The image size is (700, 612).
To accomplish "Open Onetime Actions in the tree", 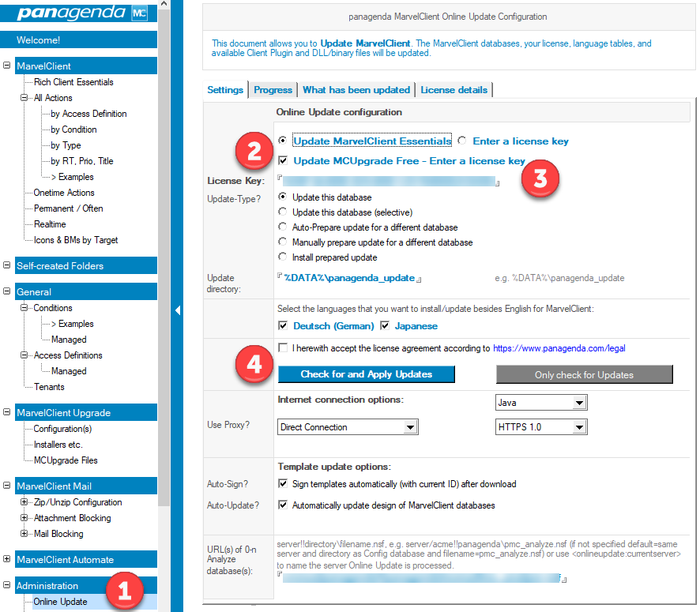I will coord(64,193).
